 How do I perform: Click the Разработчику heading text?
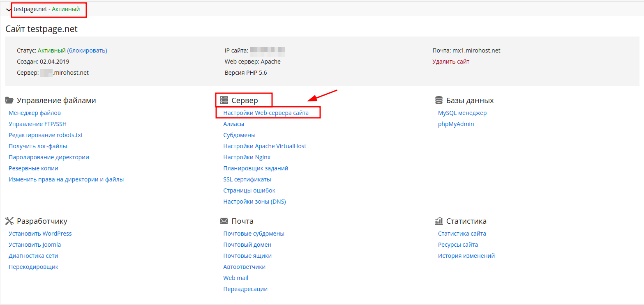[42, 221]
